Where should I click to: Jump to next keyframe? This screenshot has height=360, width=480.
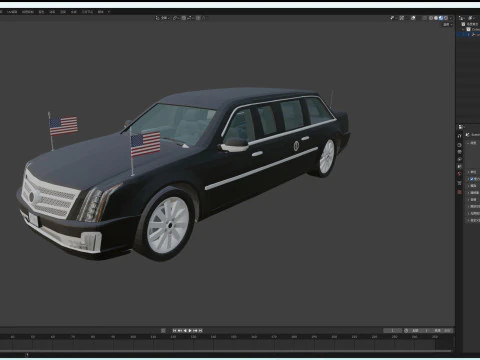[195, 331]
